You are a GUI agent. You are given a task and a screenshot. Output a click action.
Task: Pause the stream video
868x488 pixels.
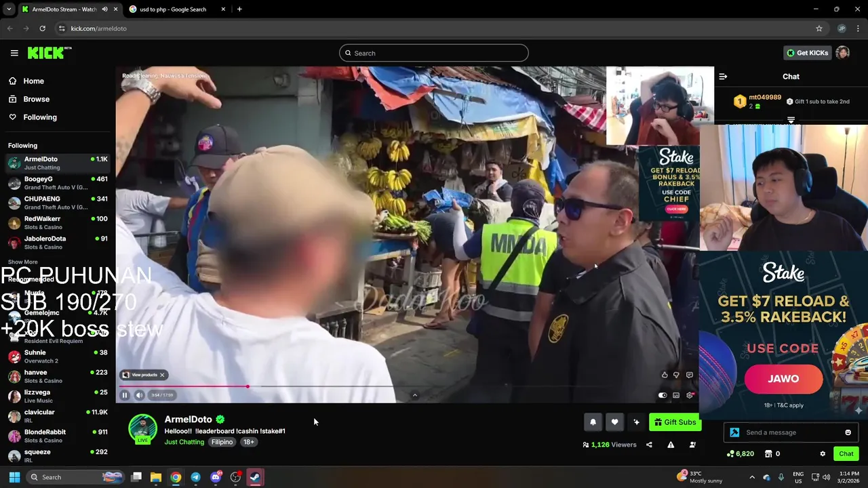point(125,395)
